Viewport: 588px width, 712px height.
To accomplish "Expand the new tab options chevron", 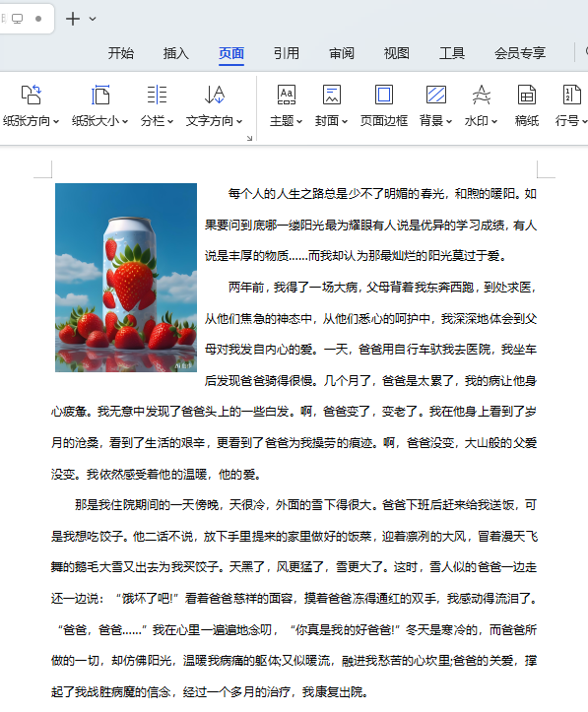I will (x=93, y=19).
